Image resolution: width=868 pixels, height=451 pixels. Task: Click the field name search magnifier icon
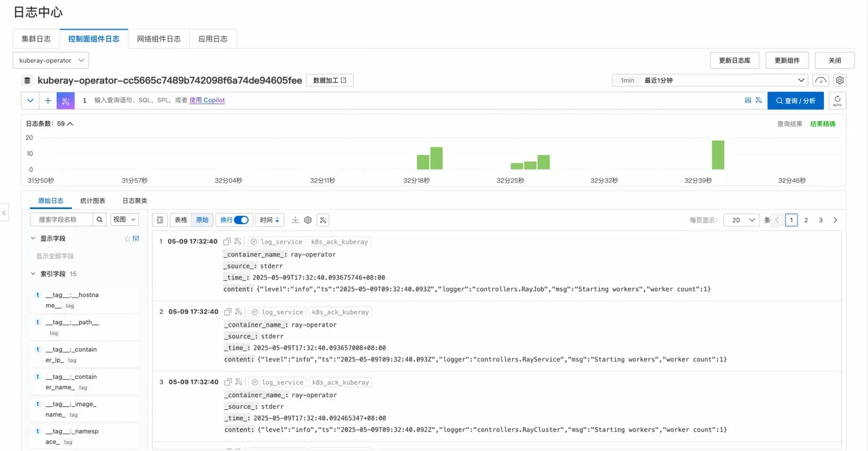point(100,220)
